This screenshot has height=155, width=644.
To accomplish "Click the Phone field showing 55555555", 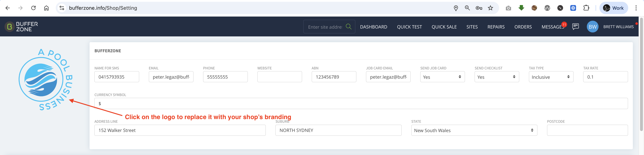I will [225, 77].
